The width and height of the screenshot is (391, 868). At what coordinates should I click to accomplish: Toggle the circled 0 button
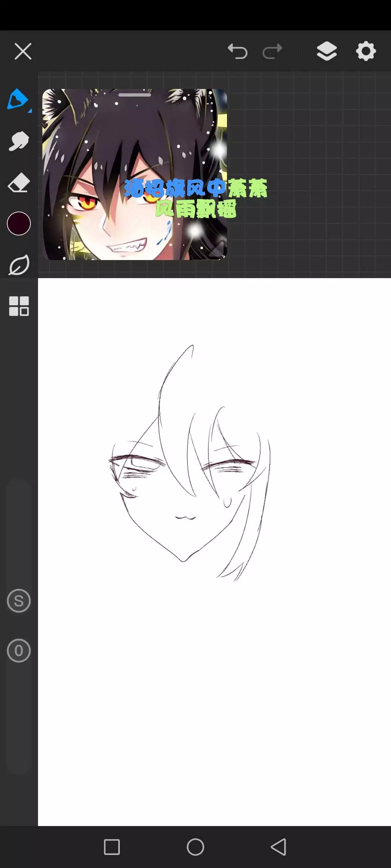point(19,651)
